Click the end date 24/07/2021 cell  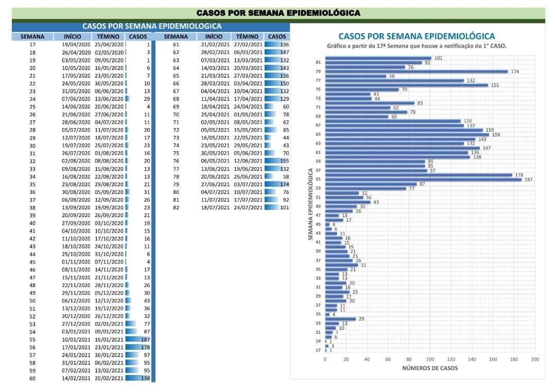(248, 207)
